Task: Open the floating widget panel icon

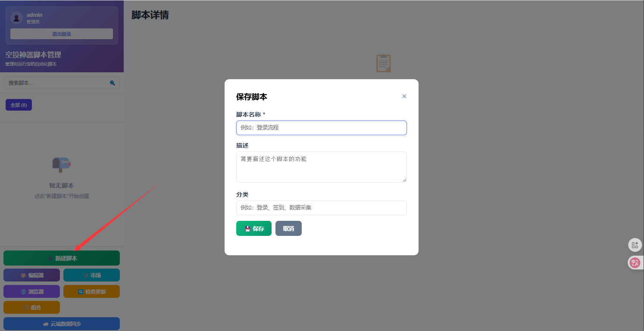Action: (x=635, y=245)
